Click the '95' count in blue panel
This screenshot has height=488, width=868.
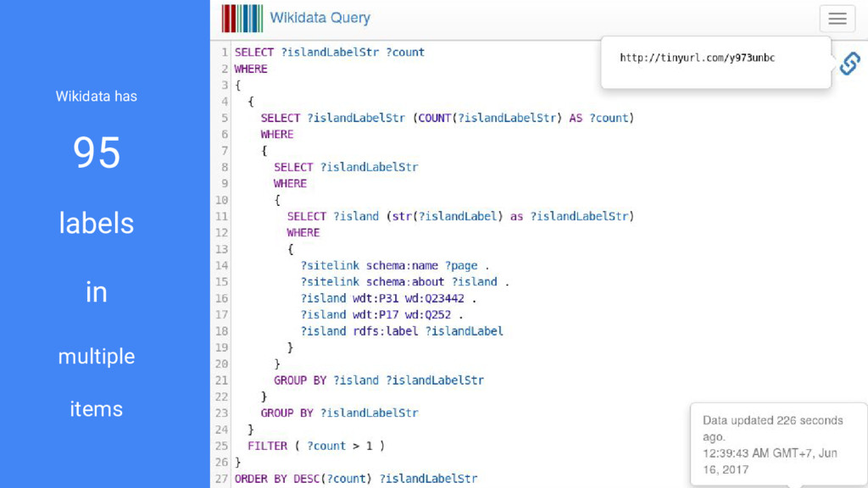[x=97, y=152]
